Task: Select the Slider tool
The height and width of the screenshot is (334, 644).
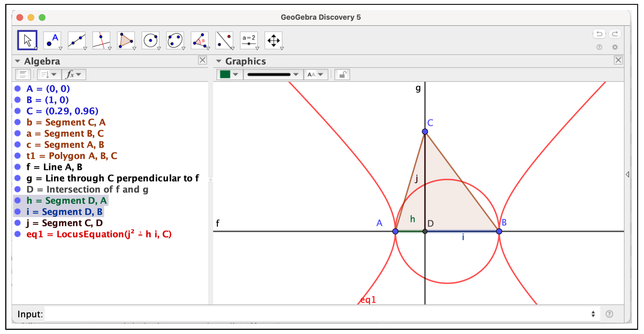Action: click(249, 40)
